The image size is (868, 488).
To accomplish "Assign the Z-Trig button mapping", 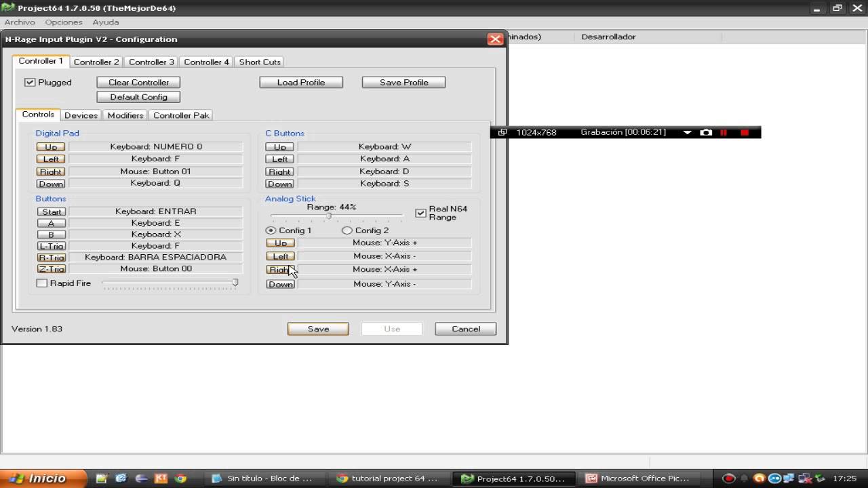I will click(x=52, y=269).
